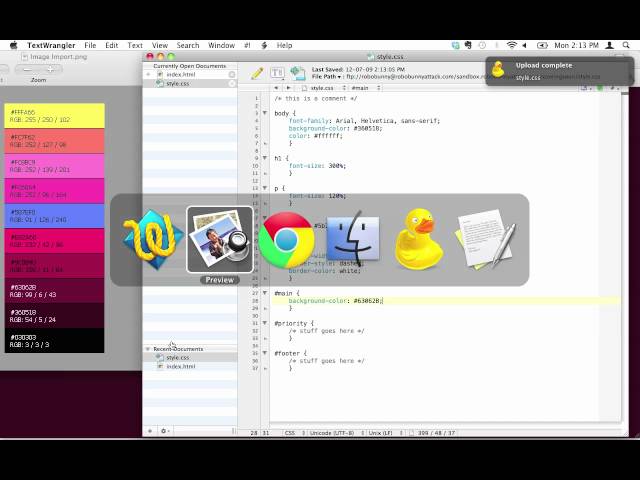Open the File menu

90,45
